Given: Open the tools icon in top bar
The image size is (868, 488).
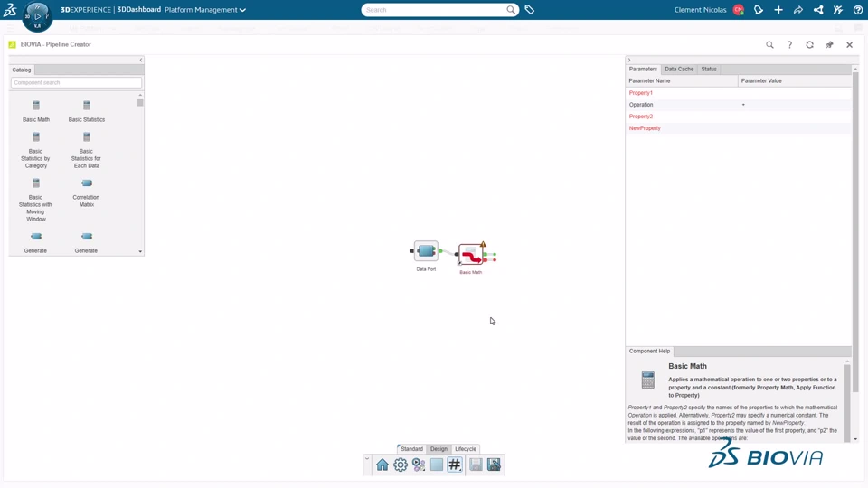Looking at the screenshot, I should (x=838, y=9).
